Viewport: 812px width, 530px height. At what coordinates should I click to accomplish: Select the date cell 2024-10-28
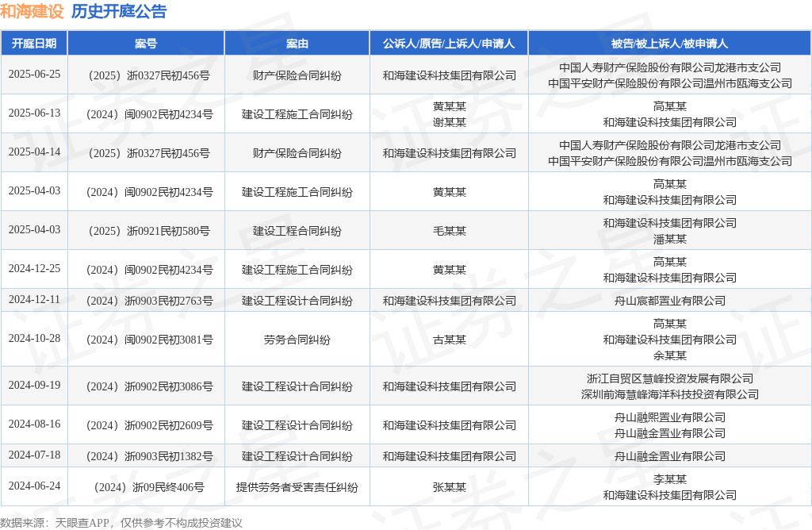34,338
